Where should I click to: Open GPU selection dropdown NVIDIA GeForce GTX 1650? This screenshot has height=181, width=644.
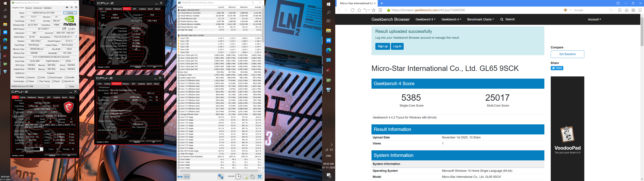[x=30, y=86]
